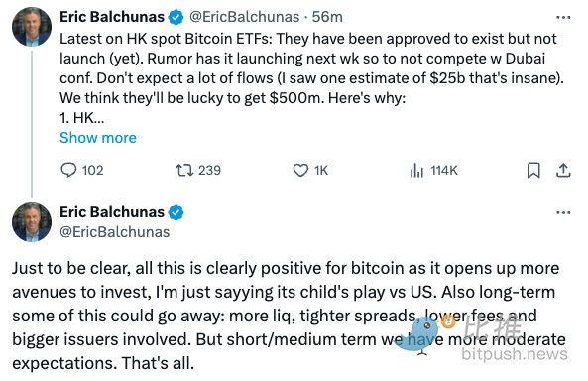The width and height of the screenshot is (588, 381).
Task: Bookmark the first Eric Balchunas tweet
Action: click(x=533, y=170)
